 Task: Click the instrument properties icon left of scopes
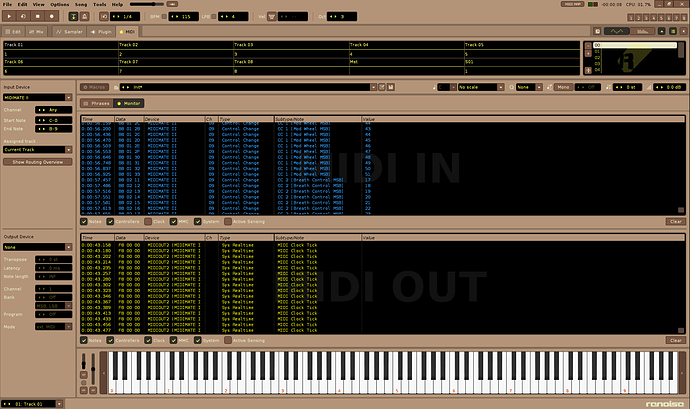point(597,31)
